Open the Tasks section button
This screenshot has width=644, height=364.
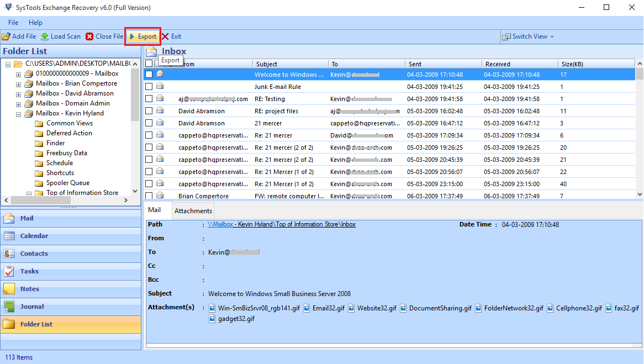click(x=71, y=271)
